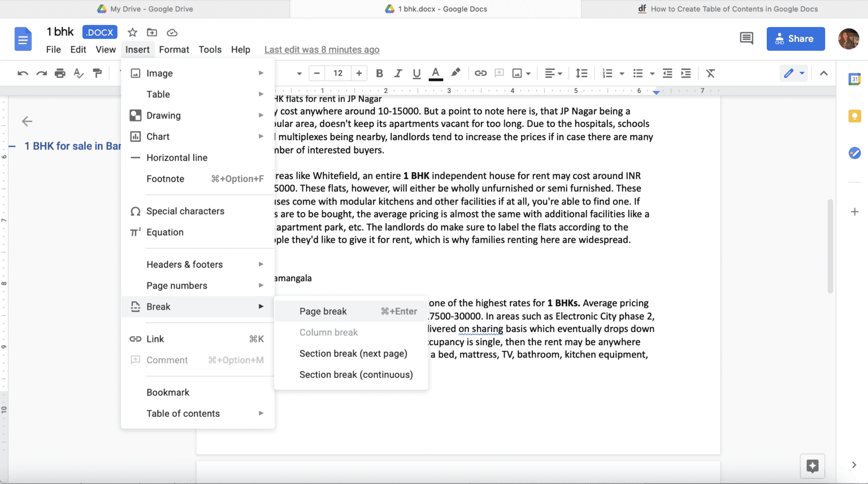Underline the selected text
The width and height of the screenshot is (868, 484).
pos(416,73)
